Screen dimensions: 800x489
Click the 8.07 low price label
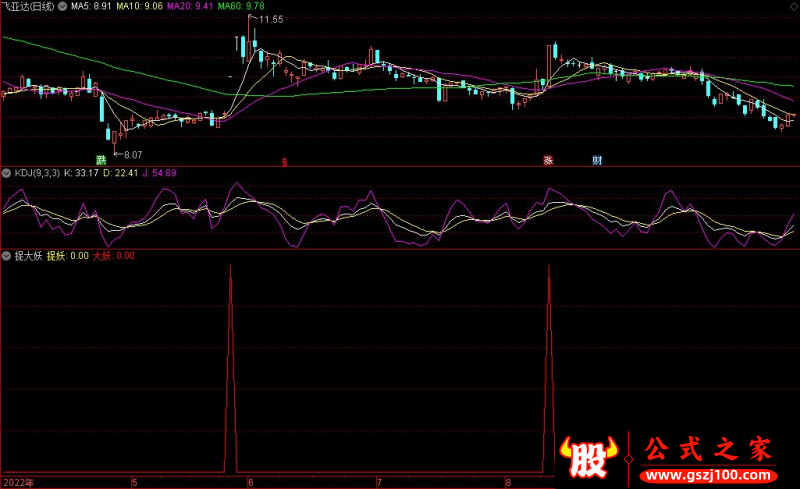(x=133, y=155)
